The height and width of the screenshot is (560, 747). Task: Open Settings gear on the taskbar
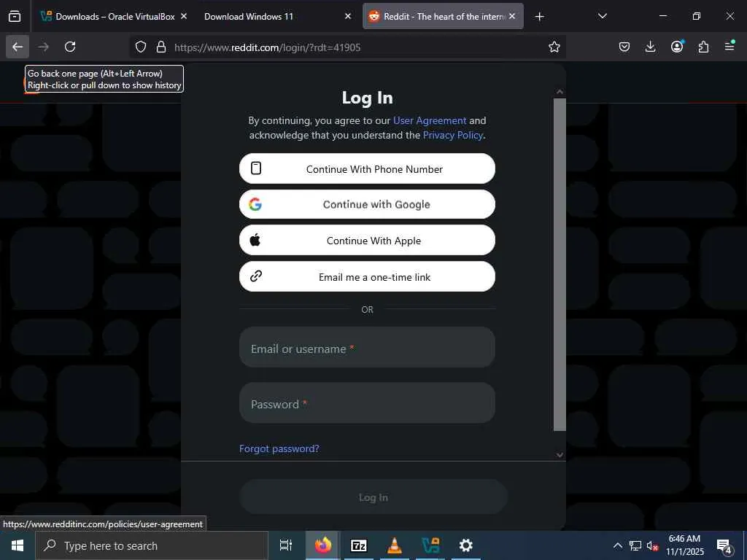466,545
